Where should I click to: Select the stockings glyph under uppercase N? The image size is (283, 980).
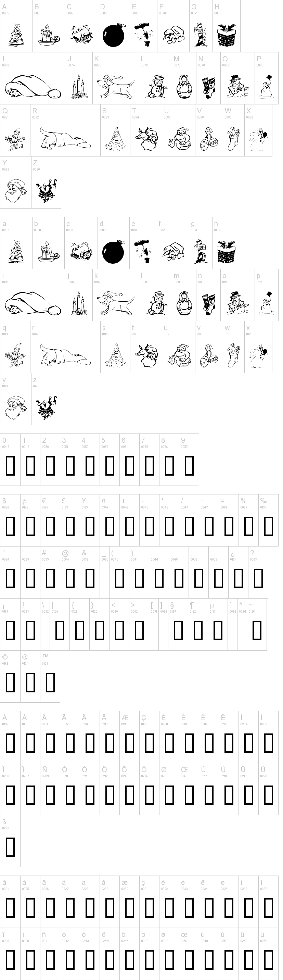coord(208,87)
